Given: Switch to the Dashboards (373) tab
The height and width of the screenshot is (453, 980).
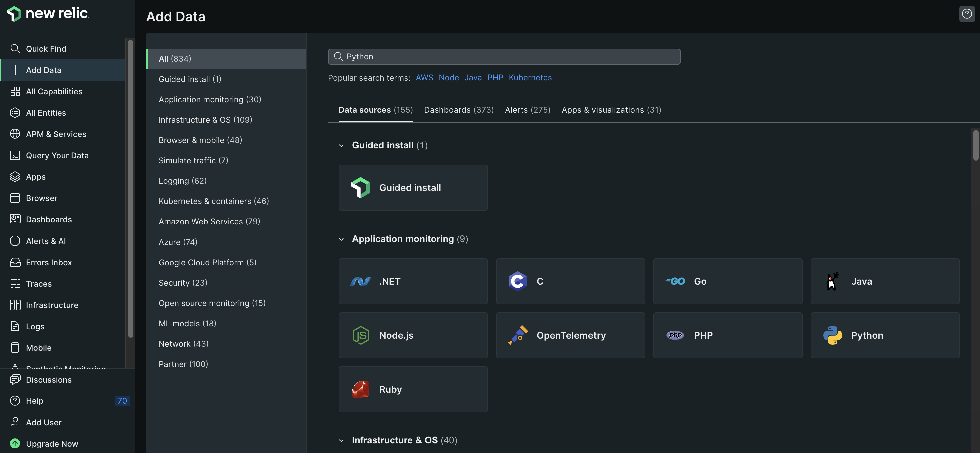Looking at the screenshot, I should [458, 110].
